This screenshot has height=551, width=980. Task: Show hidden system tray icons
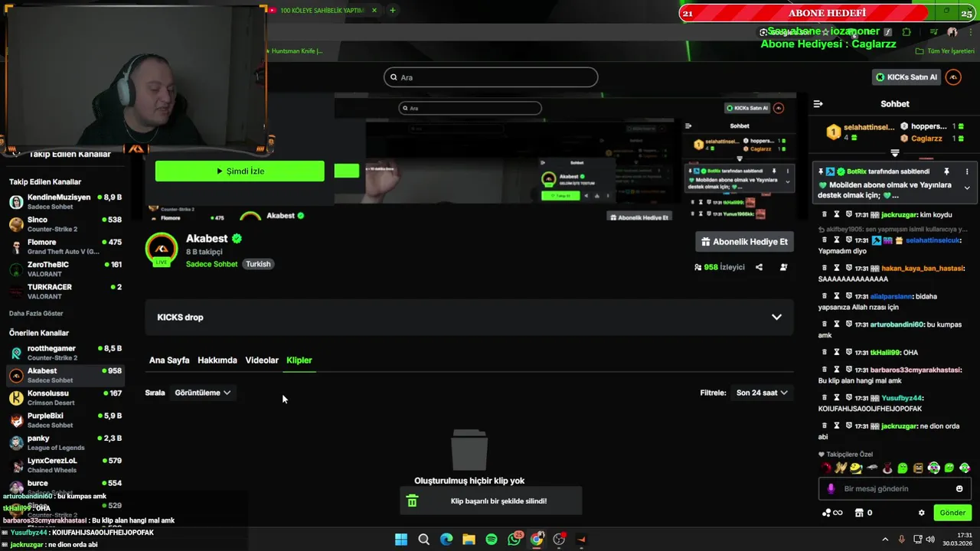(885, 540)
